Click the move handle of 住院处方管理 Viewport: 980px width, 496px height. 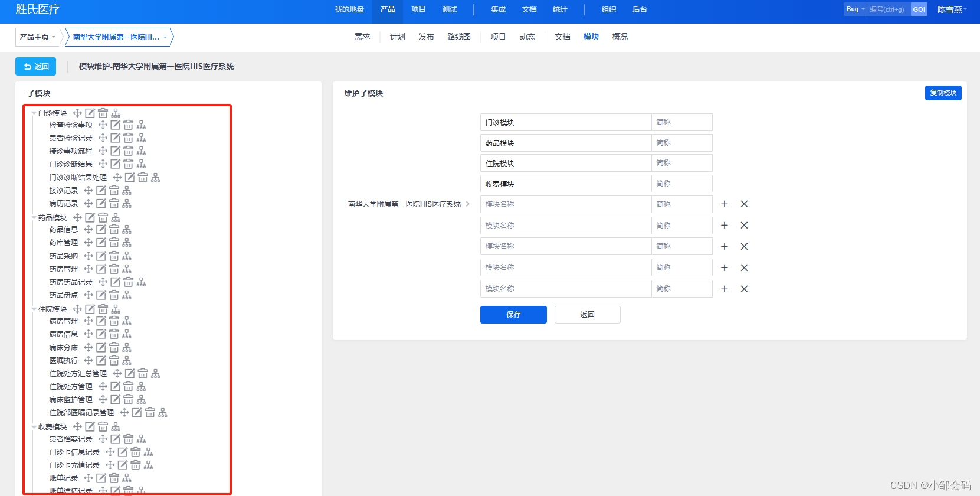tap(103, 387)
